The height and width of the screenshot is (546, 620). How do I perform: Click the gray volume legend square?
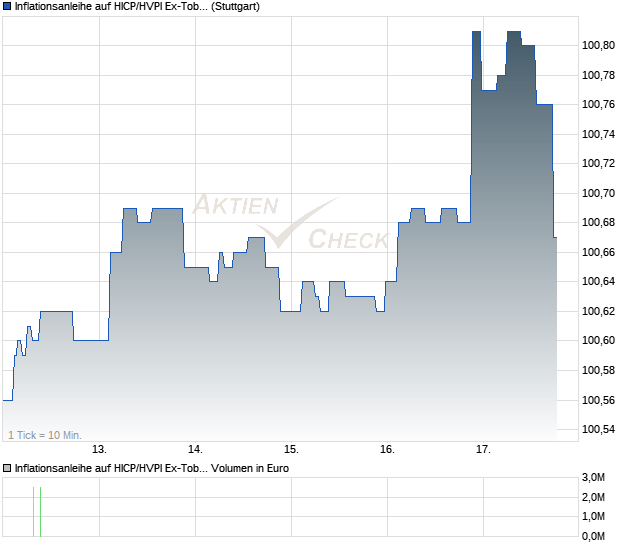coord(8,467)
